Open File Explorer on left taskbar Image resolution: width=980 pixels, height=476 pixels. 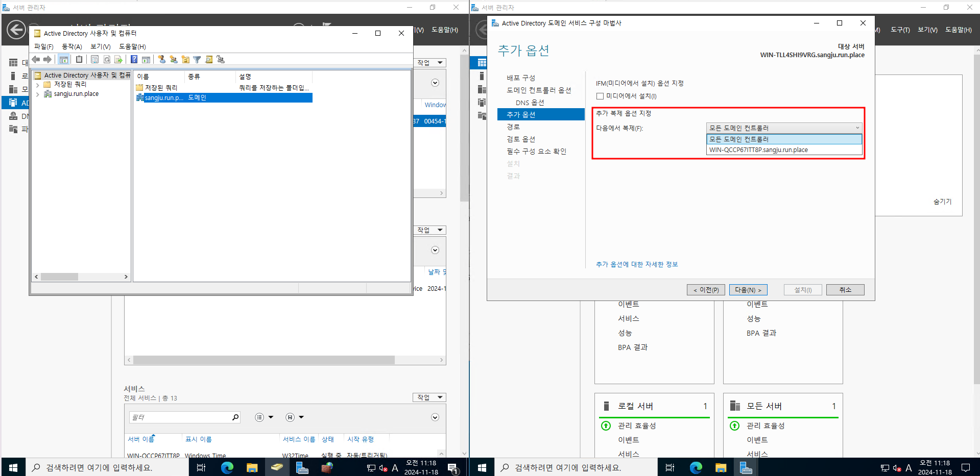[252, 467]
